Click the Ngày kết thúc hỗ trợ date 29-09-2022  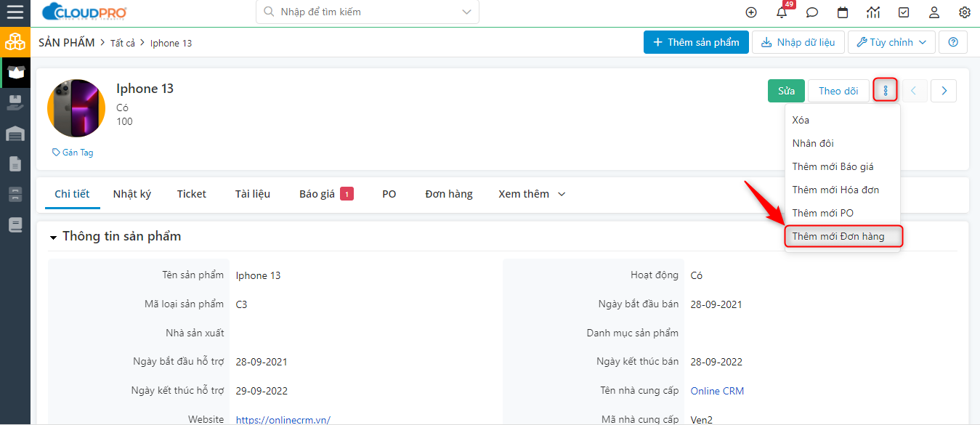(x=262, y=391)
